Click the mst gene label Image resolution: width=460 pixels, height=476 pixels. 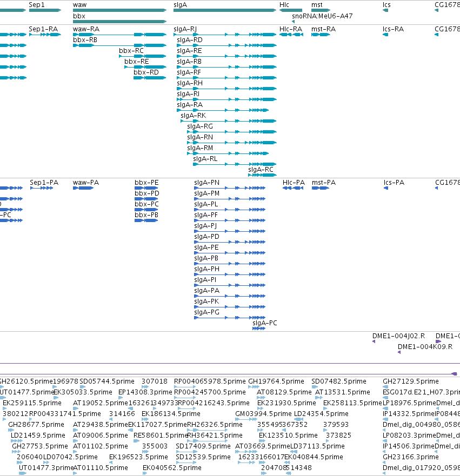pos(317,5)
